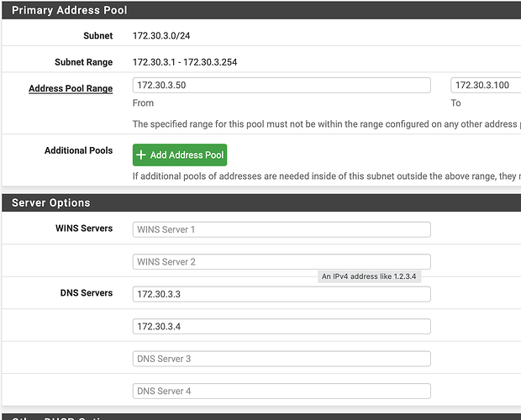Click the Primary Address Pool section header
The height and width of the screenshot is (420, 521).
click(69, 11)
